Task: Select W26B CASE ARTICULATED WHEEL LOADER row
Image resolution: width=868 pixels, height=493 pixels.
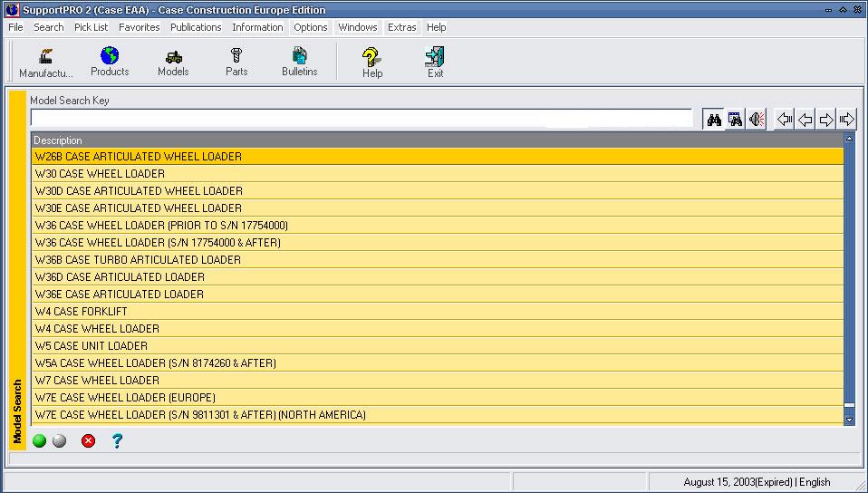Action: coord(438,157)
